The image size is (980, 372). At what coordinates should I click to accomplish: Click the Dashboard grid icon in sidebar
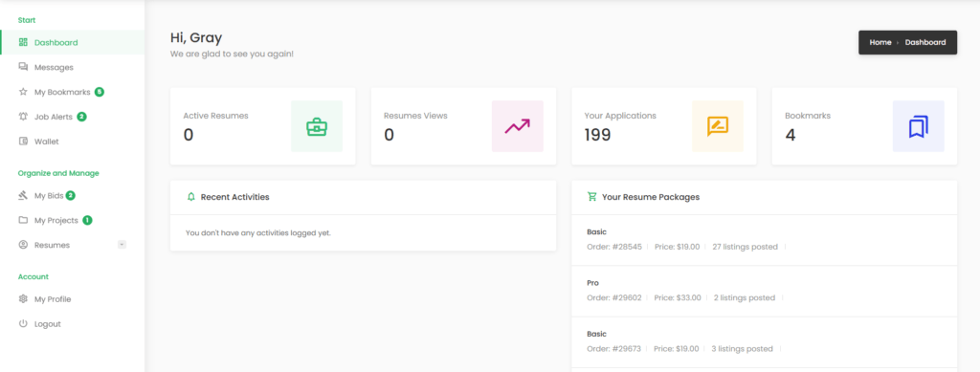pyautogui.click(x=23, y=42)
